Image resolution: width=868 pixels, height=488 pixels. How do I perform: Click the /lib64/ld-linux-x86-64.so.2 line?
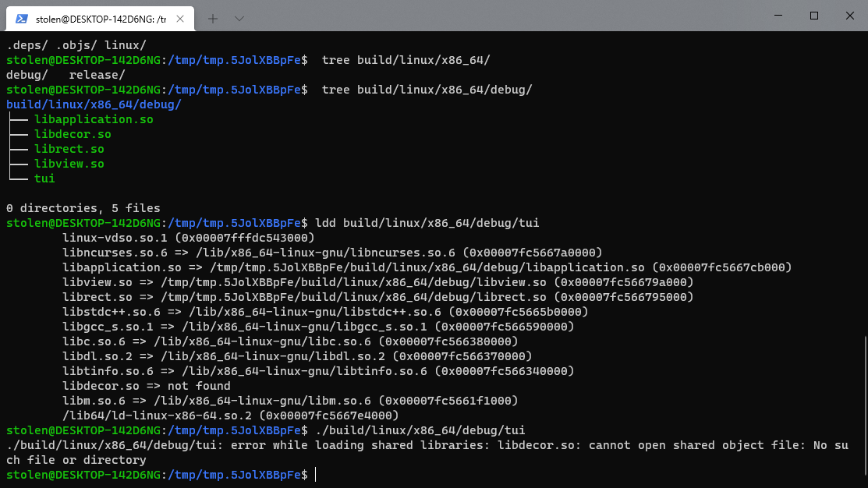(x=230, y=416)
